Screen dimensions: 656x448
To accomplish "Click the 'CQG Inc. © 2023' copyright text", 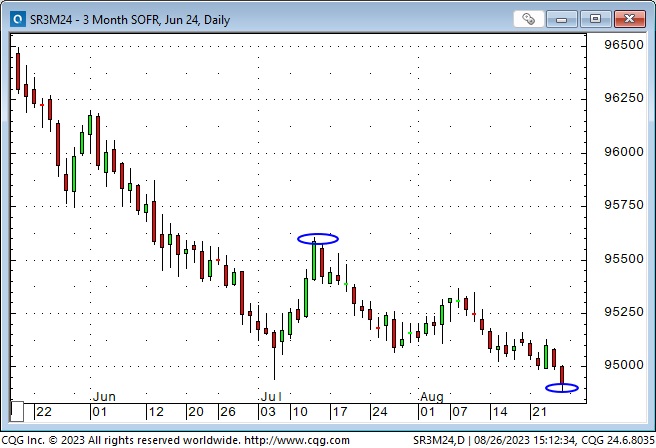I will tap(43, 440).
